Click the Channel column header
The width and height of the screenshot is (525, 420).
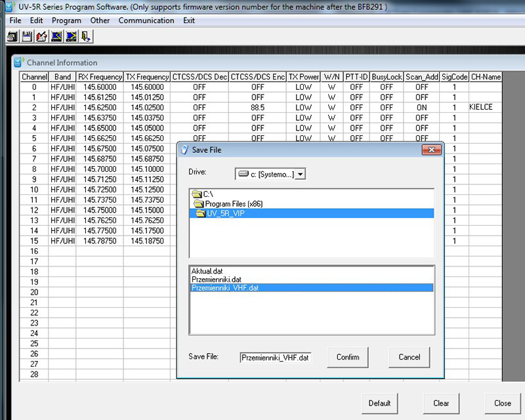(x=34, y=77)
